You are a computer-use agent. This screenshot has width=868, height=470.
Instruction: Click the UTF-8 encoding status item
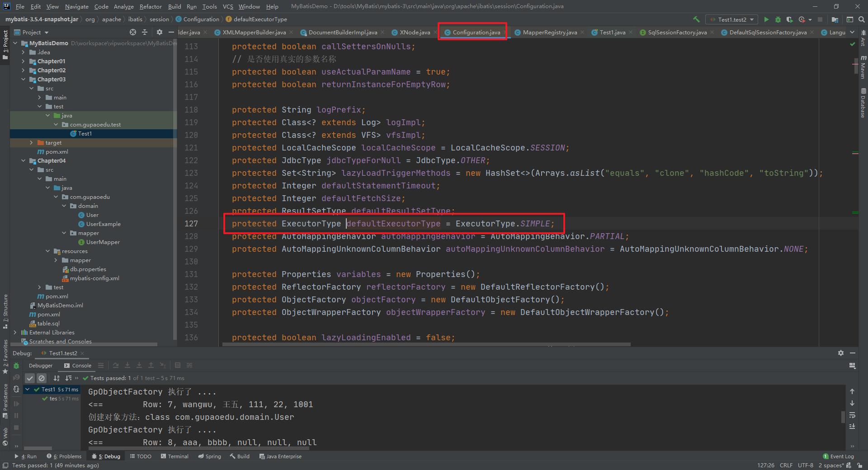805,465
